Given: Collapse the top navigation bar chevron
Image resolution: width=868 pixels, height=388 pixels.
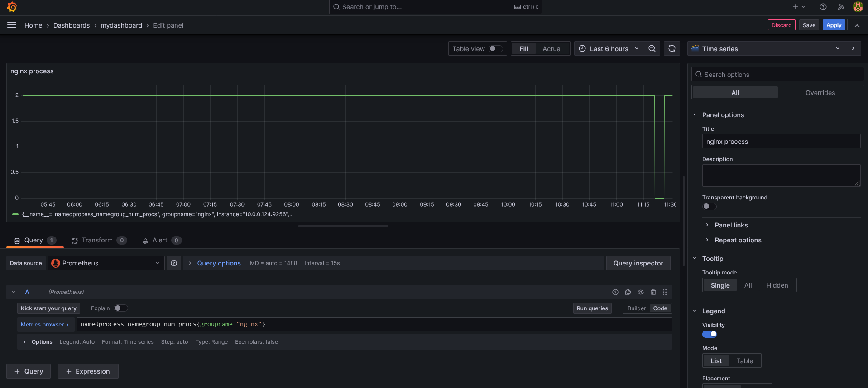Looking at the screenshot, I should (857, 26).
